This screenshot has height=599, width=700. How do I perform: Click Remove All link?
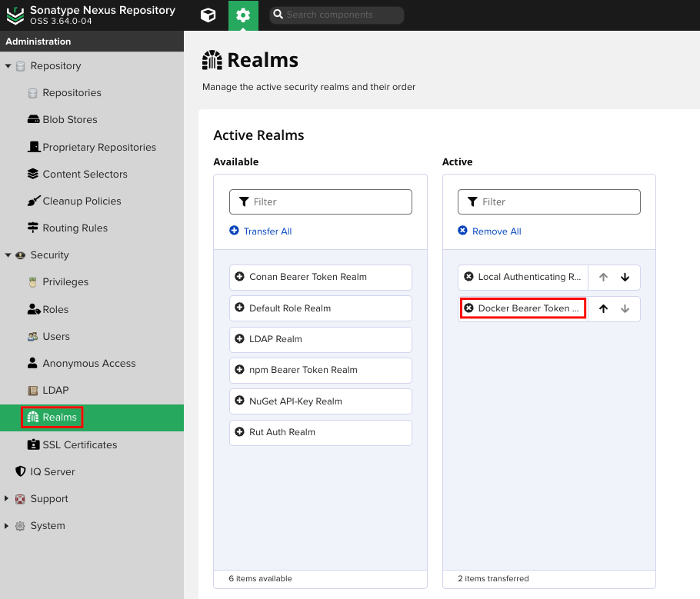click(x=496, y=231)
